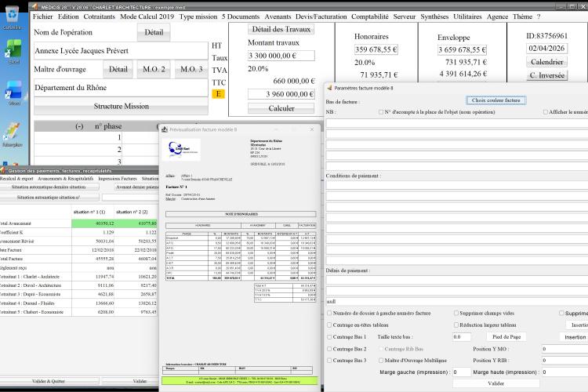
Task: Click the Calculer button
Action: coord(281,108)
